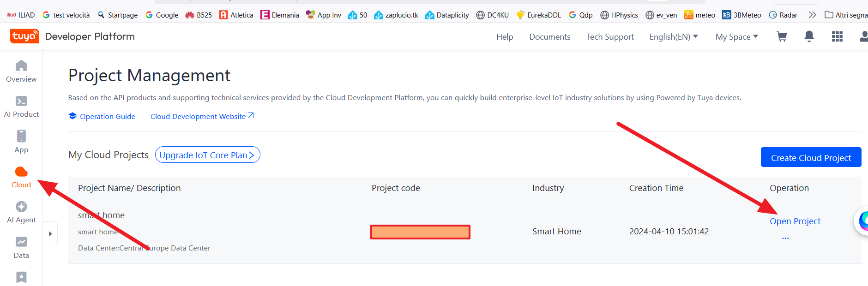The image size is (868, 286).
Task: Open the Data sidebar section
Action: click(x=21, y=248)
